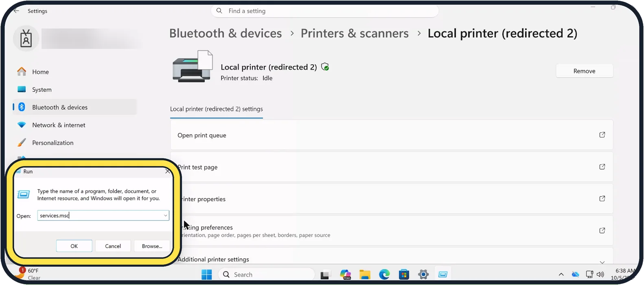The image size is (644, 285).
Task: Click Bluetooth & devices breadcrumb
Action: (x=226, y=33)
